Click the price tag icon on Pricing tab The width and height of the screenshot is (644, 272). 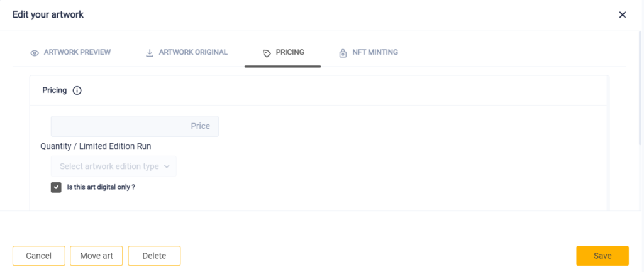click(267, 53)
